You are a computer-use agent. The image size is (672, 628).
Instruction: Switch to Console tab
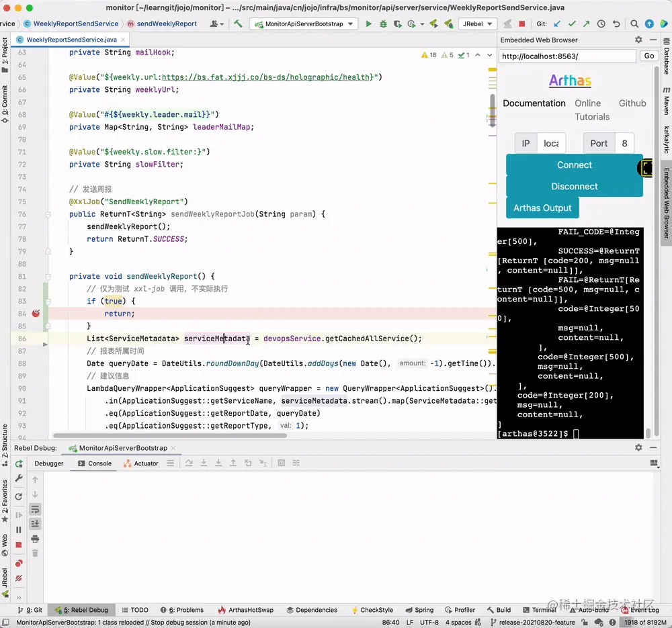95,463
